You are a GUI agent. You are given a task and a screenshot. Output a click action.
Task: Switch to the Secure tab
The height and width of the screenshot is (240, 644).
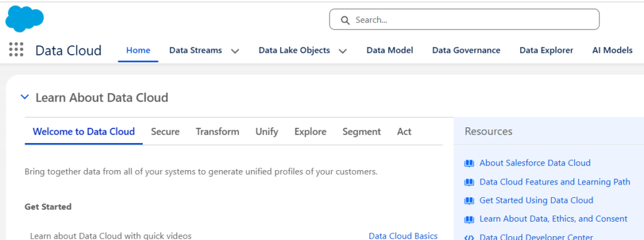click(165, 132)
